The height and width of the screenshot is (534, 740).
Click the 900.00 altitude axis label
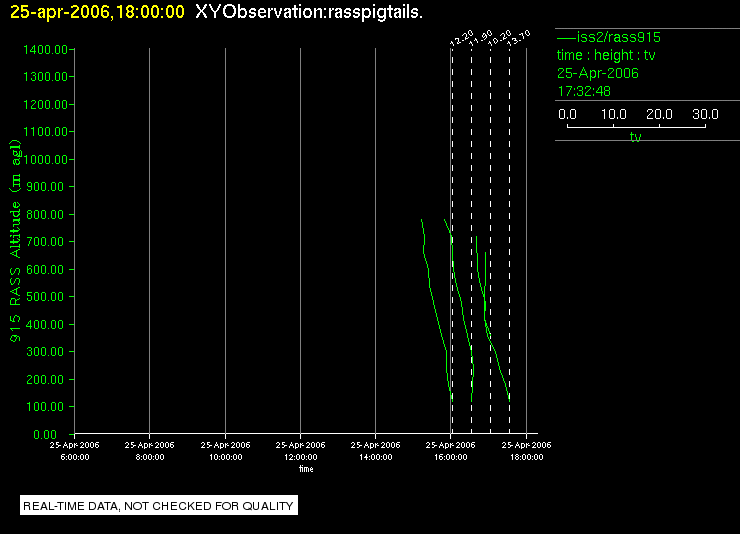point(45,187)
